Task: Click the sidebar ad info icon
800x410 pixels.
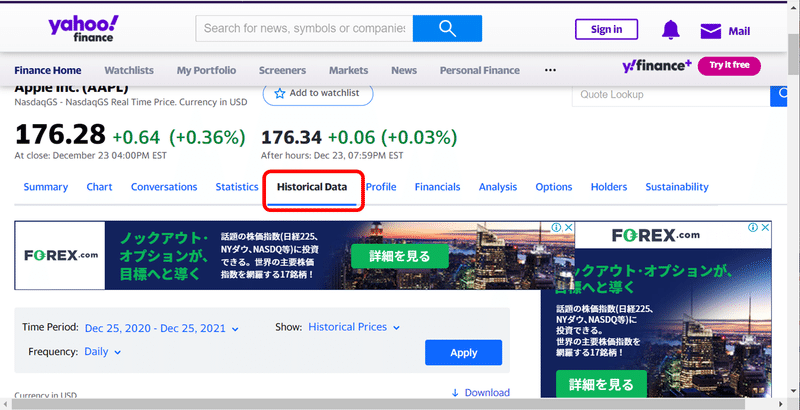Action: (x=753, y=227)
